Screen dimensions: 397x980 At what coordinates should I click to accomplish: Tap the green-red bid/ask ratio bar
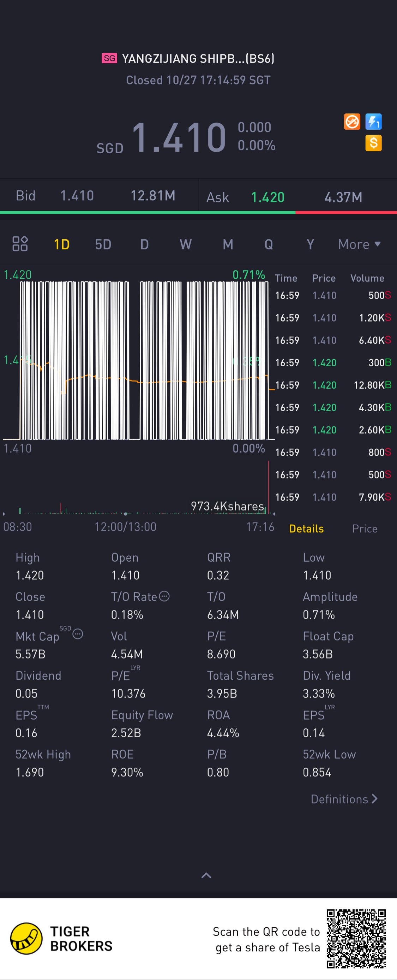(198, 212)
